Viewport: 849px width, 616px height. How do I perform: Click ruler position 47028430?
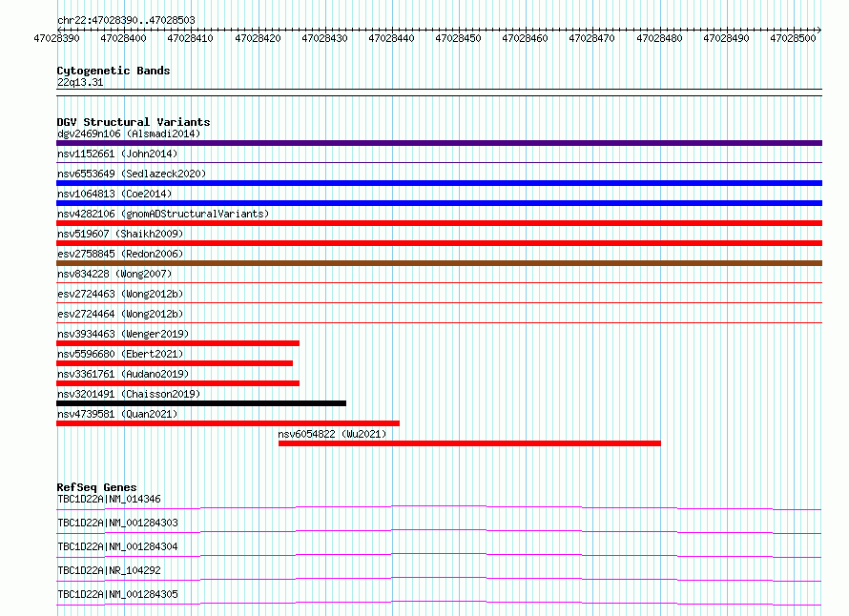pyautogui.click(x=324, y=38)
